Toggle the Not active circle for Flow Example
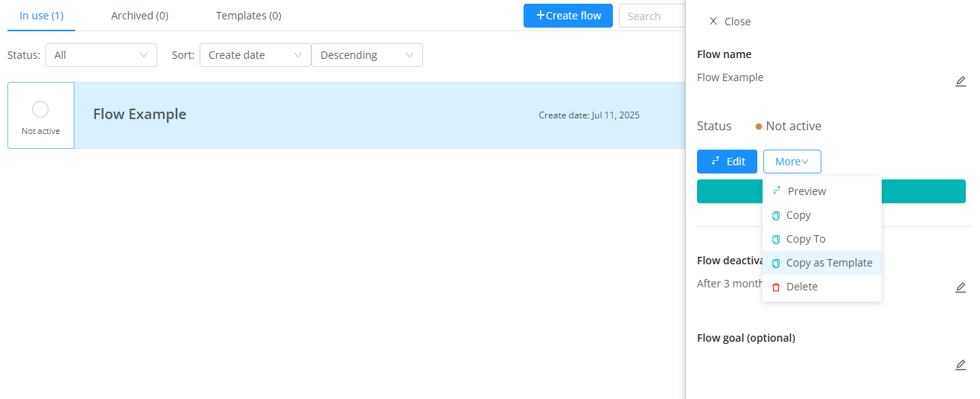980x399 pixels. tap(41, 109)
